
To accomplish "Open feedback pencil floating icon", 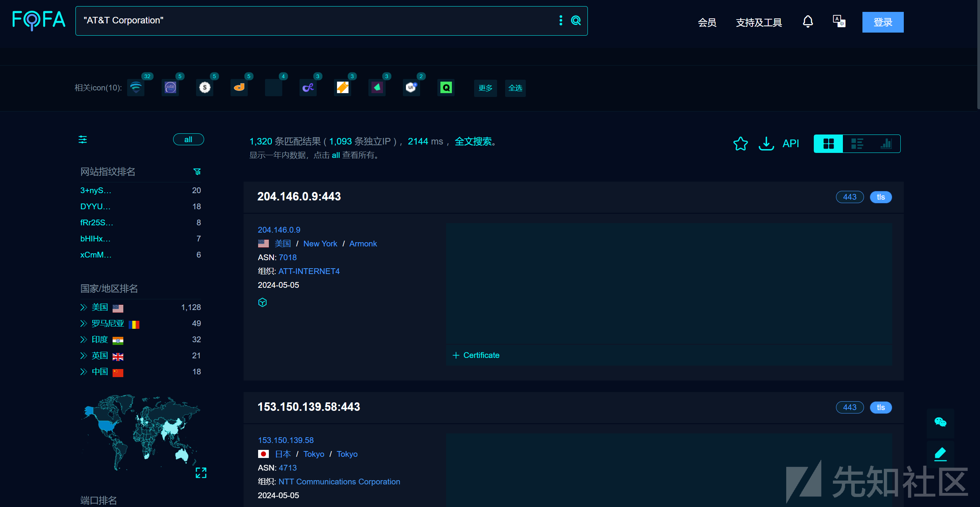I will pos(940,454).
